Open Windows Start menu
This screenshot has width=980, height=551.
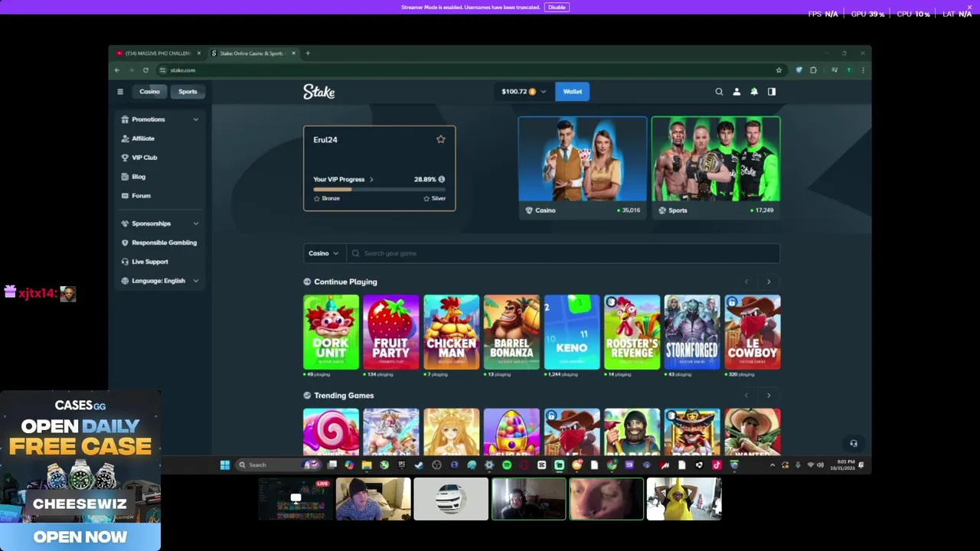(x=225, y=465)
